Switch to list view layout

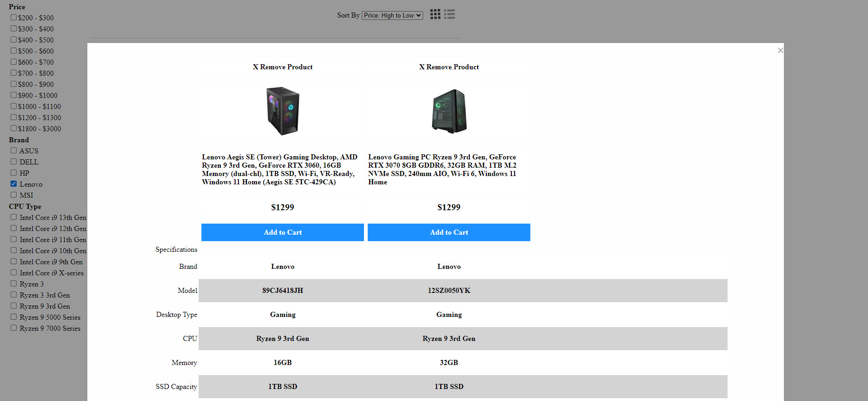coord(449,14)
